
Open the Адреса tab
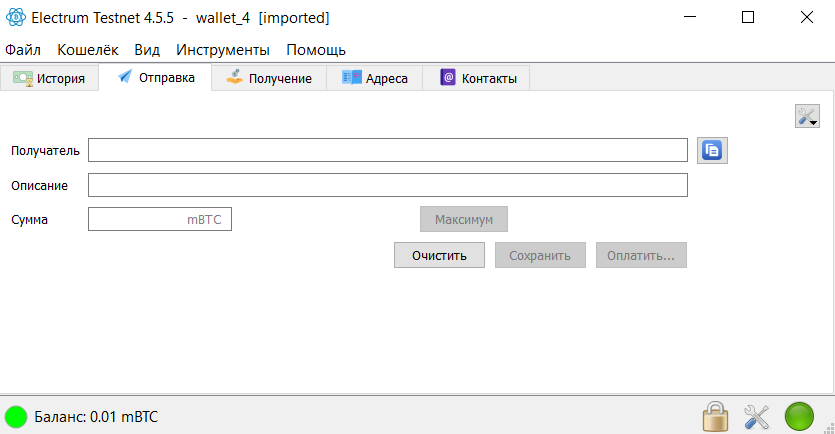374,78
